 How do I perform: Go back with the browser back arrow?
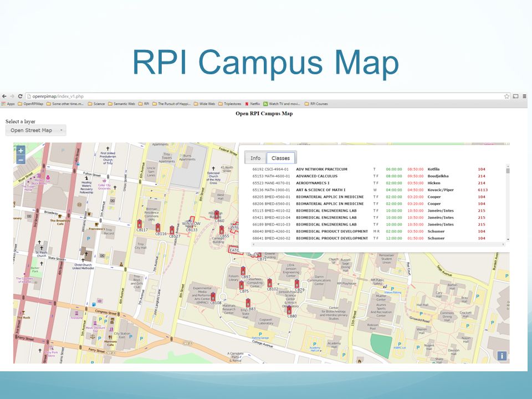pos(4,96)
